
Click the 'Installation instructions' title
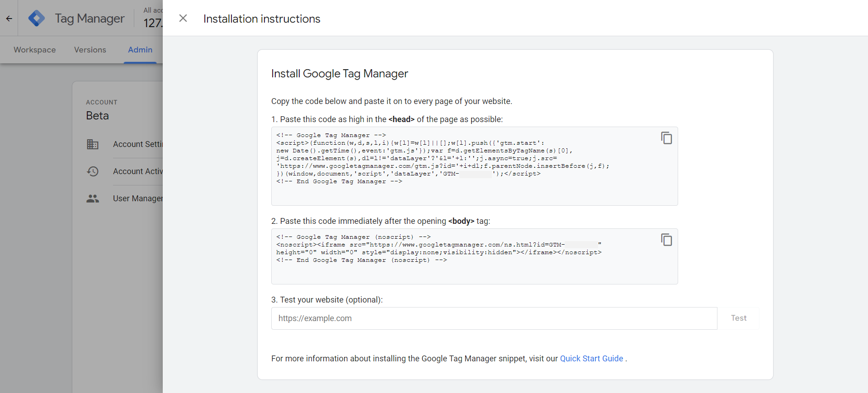pyautogui.click(x=262, y=19)
